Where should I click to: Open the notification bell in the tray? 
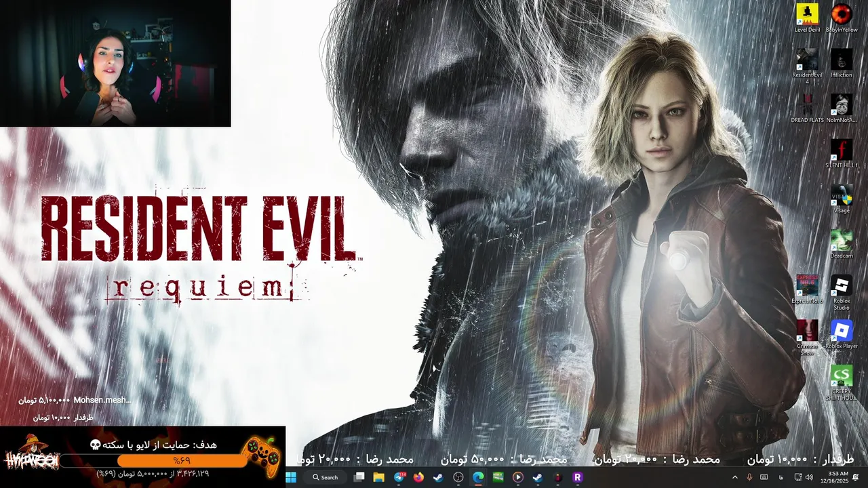856,477
